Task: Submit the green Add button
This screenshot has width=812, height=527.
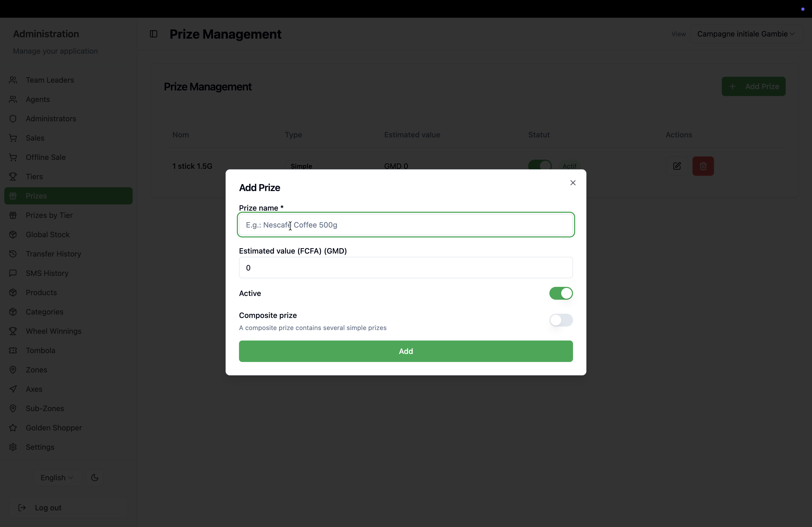Action: coord(406,351)
